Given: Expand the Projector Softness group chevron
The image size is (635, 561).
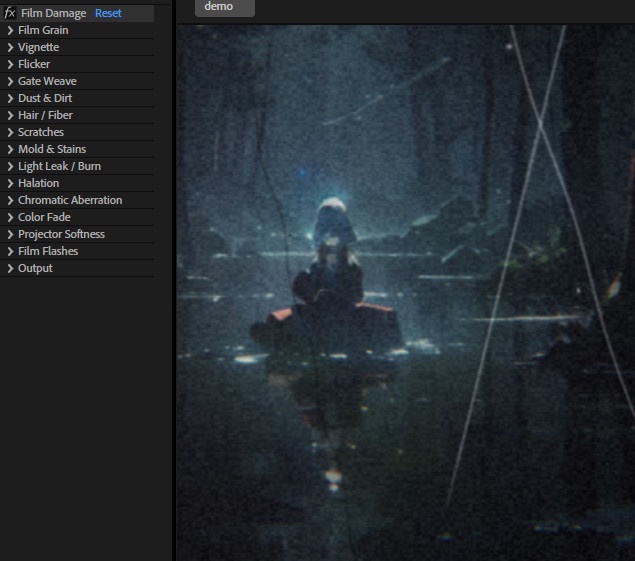Looking at the screenshot, I should point(11,235).
